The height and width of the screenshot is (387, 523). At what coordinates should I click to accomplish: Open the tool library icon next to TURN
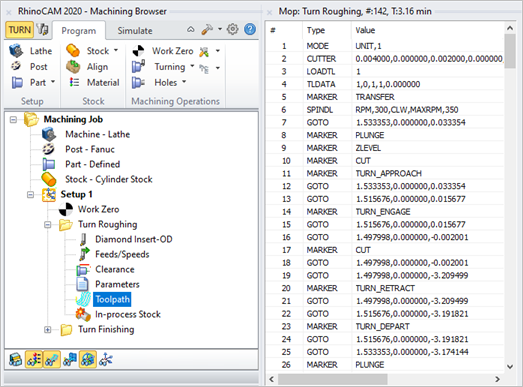click(x=42, y=30)
